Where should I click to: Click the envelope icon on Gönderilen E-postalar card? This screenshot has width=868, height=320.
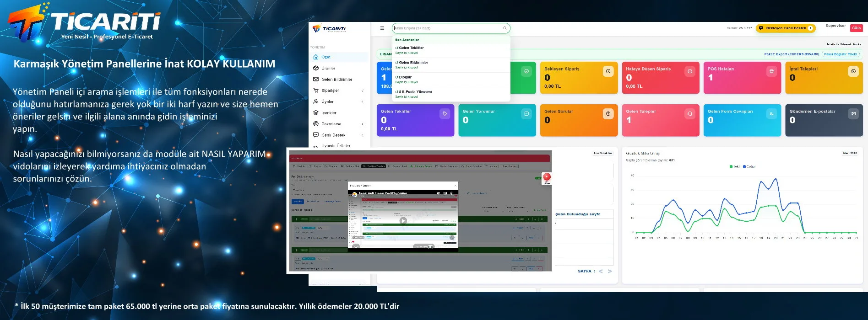coord(853,114)
